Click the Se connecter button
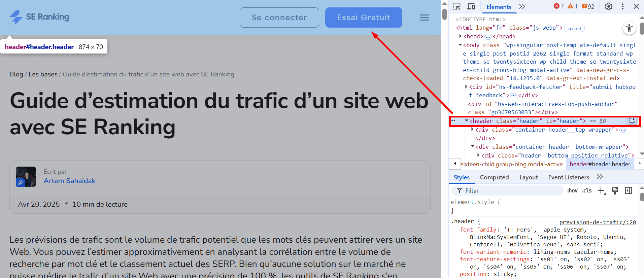Image resolution: width=644 pixels, height=278 pixels. tap(279, 18)
